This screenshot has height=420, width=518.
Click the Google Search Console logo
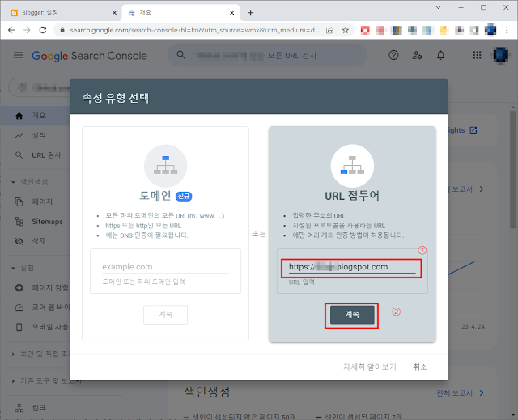(x=89, y=56)
